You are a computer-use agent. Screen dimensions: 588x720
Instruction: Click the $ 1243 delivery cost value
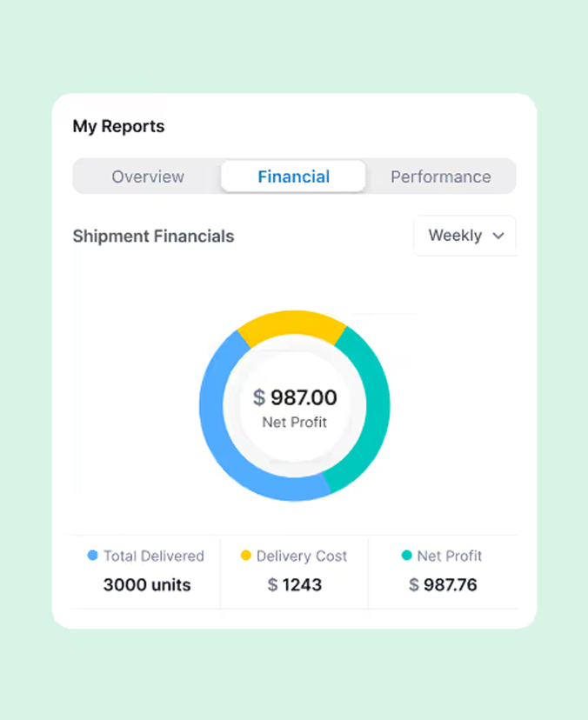294,584
